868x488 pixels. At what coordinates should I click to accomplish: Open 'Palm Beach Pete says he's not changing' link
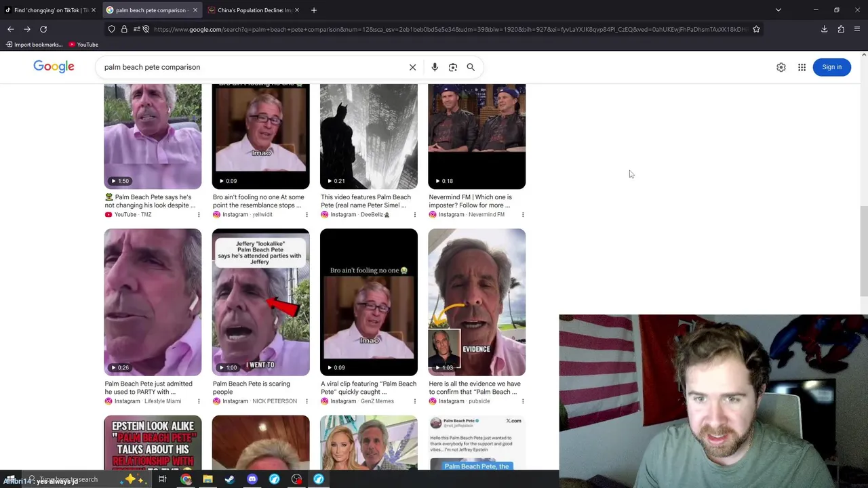coord(149,201)
